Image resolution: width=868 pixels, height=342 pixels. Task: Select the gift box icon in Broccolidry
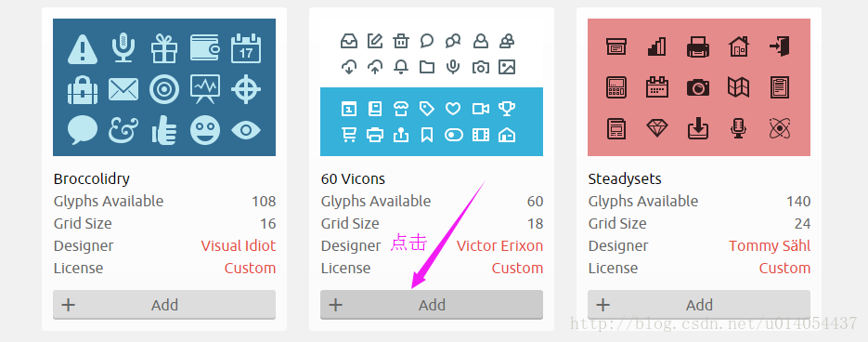tap(164, 48)
